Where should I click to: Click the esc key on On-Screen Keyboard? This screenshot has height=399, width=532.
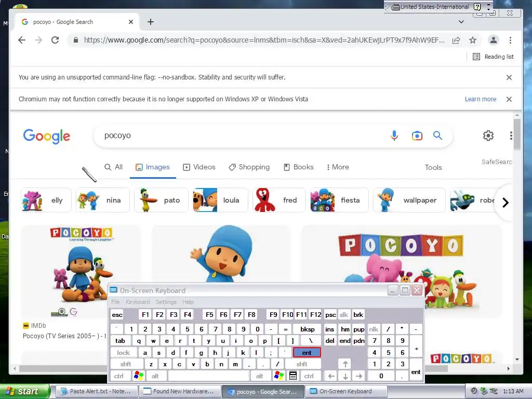point(117,315)
